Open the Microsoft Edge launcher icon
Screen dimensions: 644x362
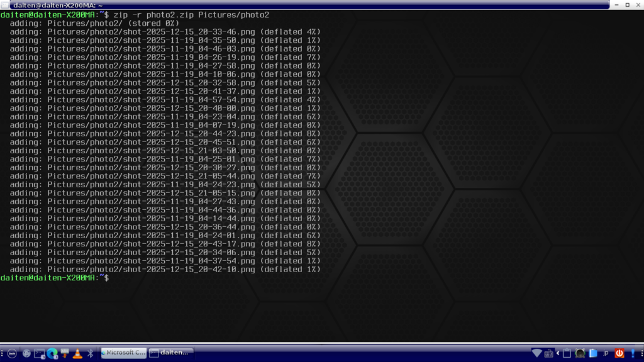point(52,353)
